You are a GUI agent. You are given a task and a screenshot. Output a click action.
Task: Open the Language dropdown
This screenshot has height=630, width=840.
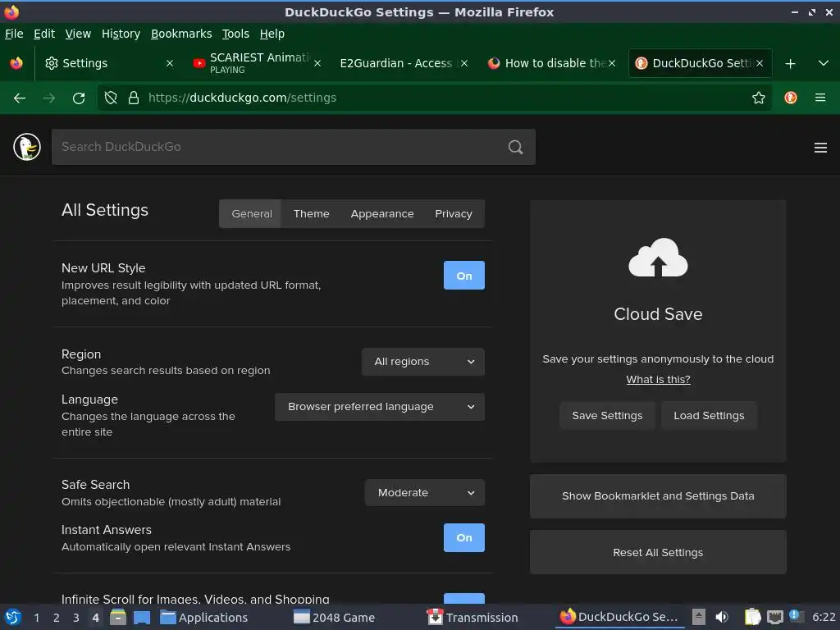click(380, 407)
